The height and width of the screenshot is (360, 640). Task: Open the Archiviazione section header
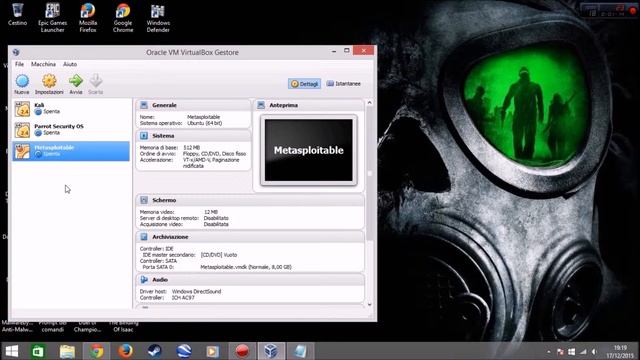click(250, 237)
